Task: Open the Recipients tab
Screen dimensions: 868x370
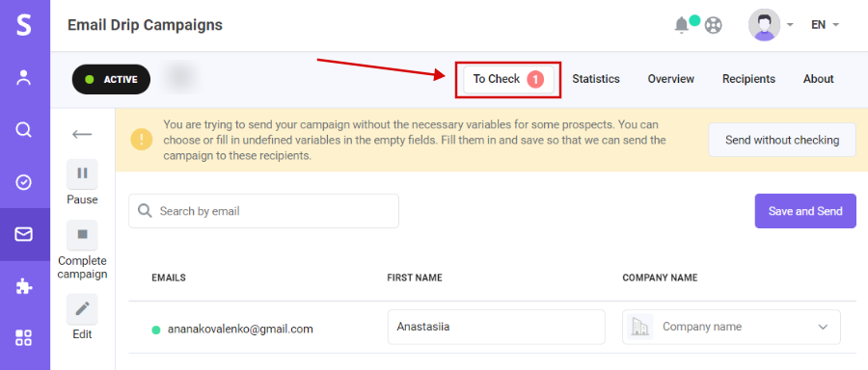Action: point(748,79)
